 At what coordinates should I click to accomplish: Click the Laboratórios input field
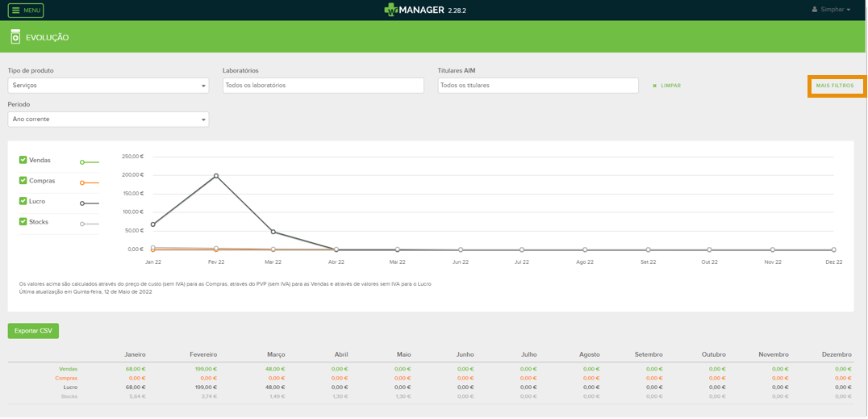click(x=323, y=86)
